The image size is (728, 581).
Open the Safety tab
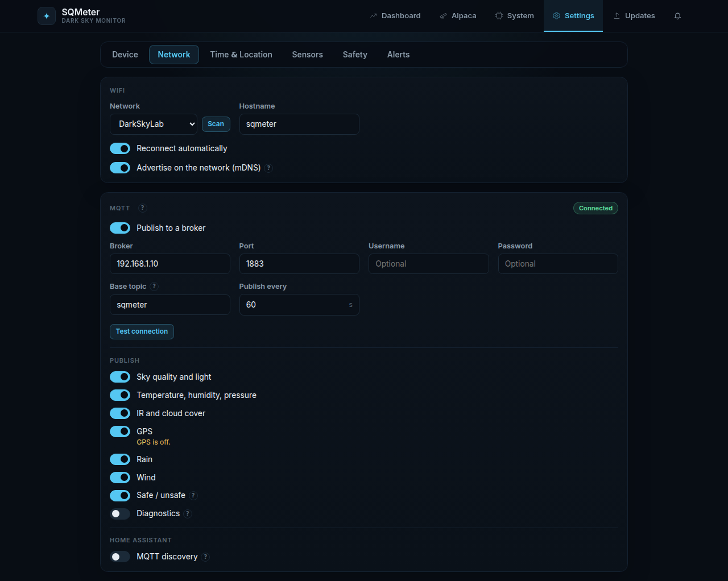355,55
